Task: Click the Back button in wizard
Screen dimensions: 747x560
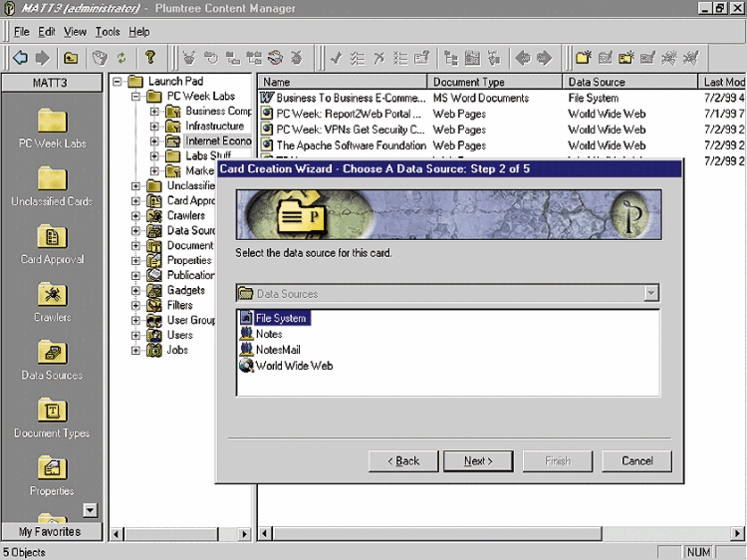Action: coord(403,461)
